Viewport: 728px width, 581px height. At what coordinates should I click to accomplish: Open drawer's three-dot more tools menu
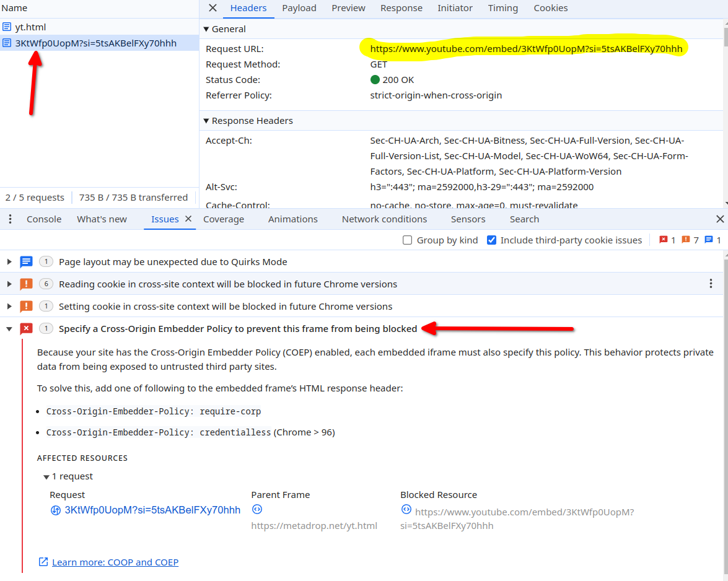11,219
